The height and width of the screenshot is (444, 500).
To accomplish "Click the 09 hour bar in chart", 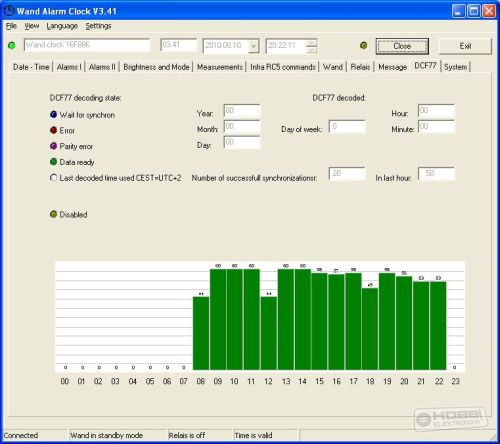I will click(218, 319).
